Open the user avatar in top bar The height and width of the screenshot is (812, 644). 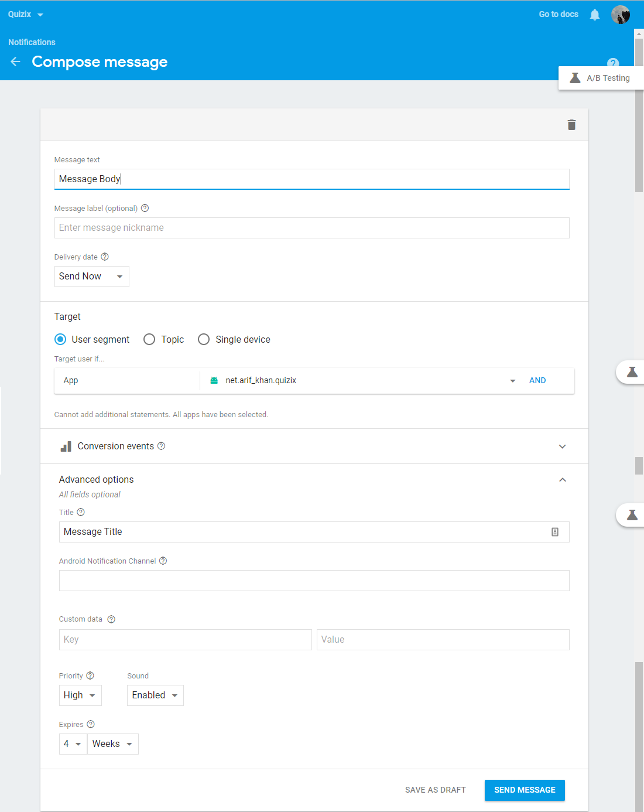620,15
